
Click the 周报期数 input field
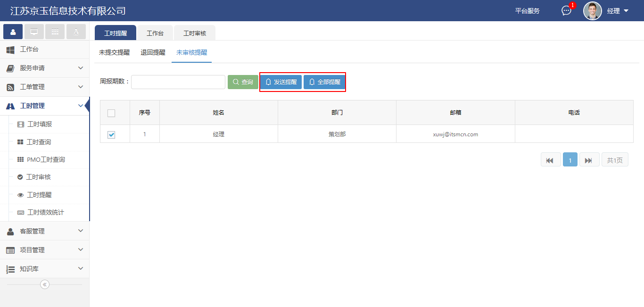178,82
